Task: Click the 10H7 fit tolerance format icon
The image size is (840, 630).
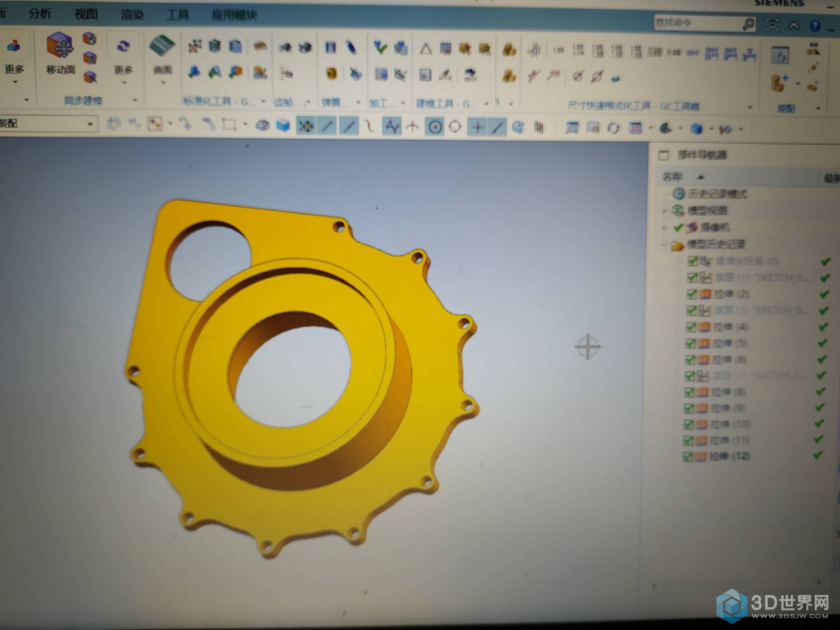Action: (x=692, y=53)
